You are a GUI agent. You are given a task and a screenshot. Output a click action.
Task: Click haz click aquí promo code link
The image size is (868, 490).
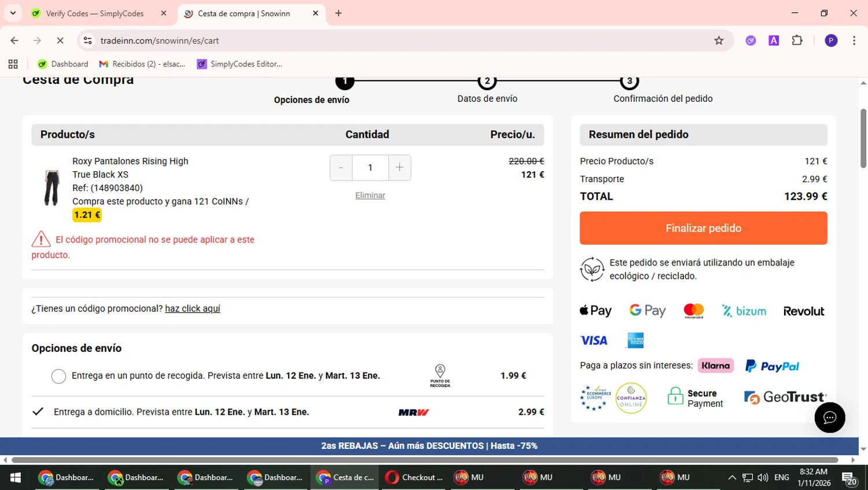tap(193, 309)
